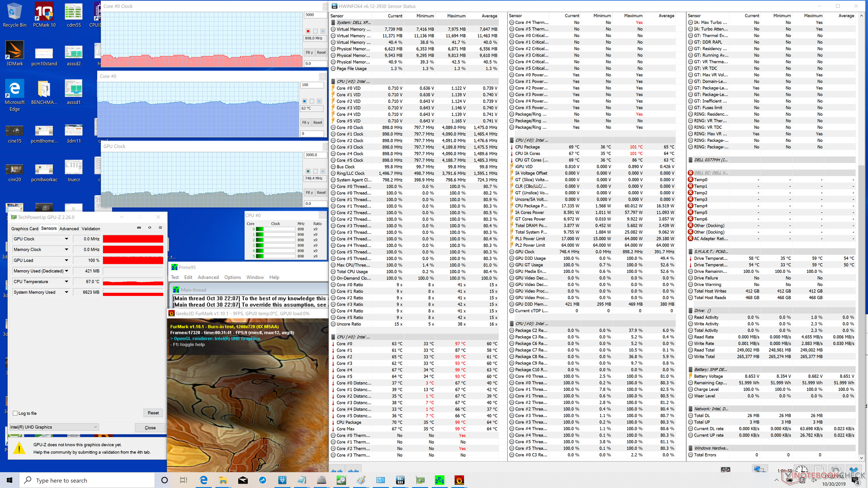This screenshot has width=868, height=488.
Task: Open GPU Clock sensor dropdown in GPU-Z
Action: 66,239
